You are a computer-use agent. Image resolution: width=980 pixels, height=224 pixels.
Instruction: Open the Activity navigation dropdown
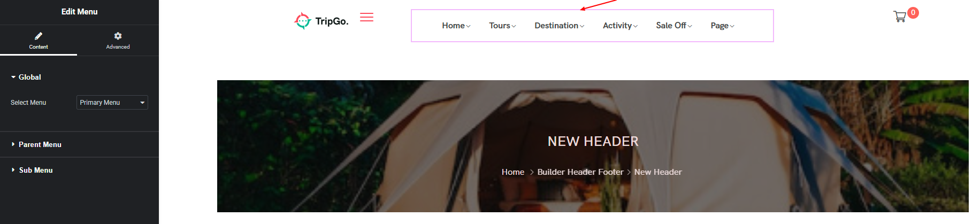click(621, 26)
